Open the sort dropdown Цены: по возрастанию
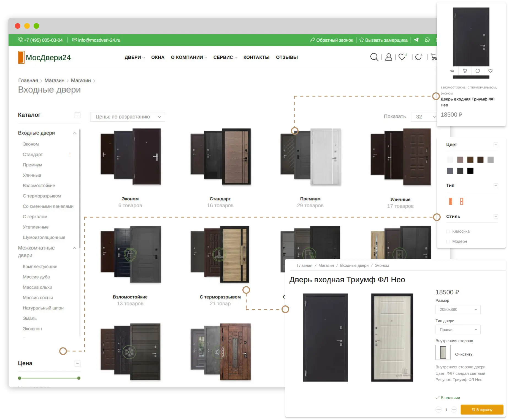 128,117
